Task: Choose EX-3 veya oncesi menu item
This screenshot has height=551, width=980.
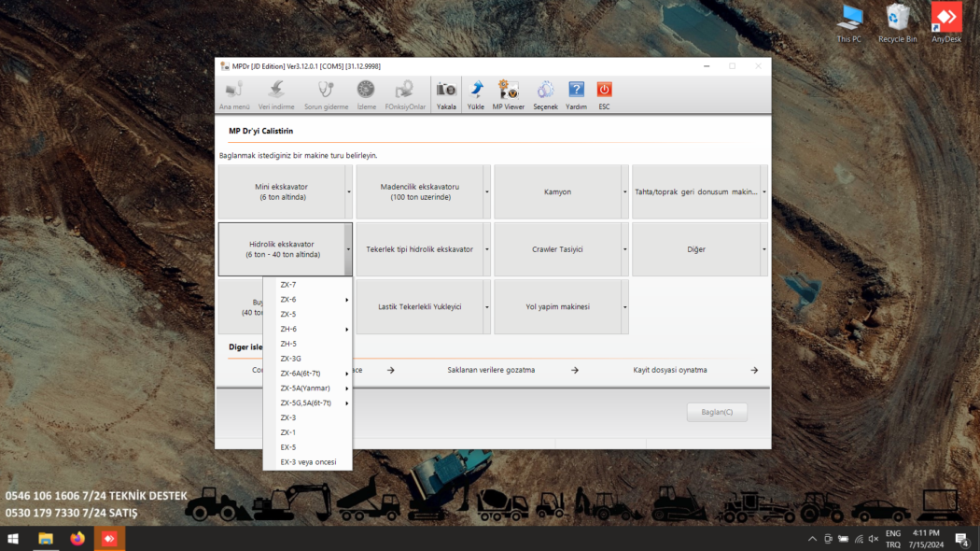Action: tap(308, 462)
